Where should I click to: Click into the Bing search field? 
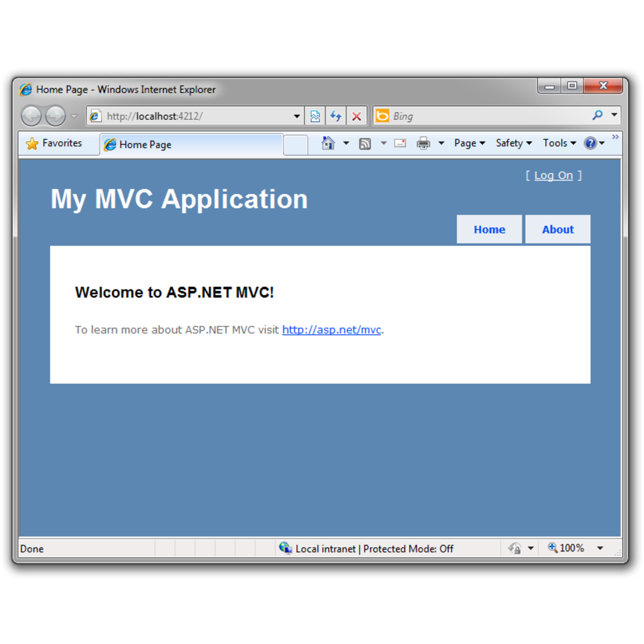click(488, 116)
